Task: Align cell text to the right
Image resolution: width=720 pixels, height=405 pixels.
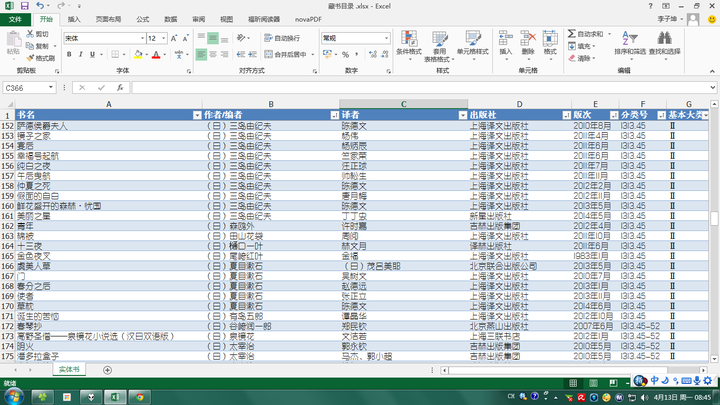Action: 225,55
